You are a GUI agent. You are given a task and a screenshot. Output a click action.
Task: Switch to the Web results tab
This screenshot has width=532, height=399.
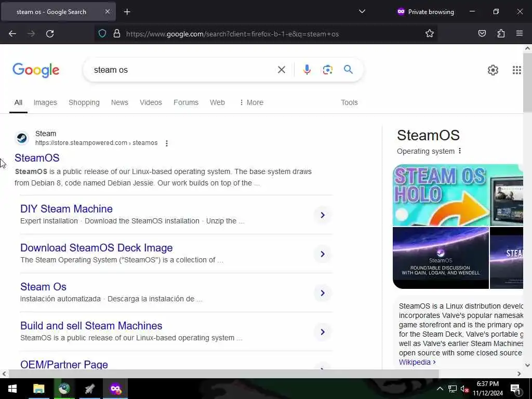coord(217,102)
